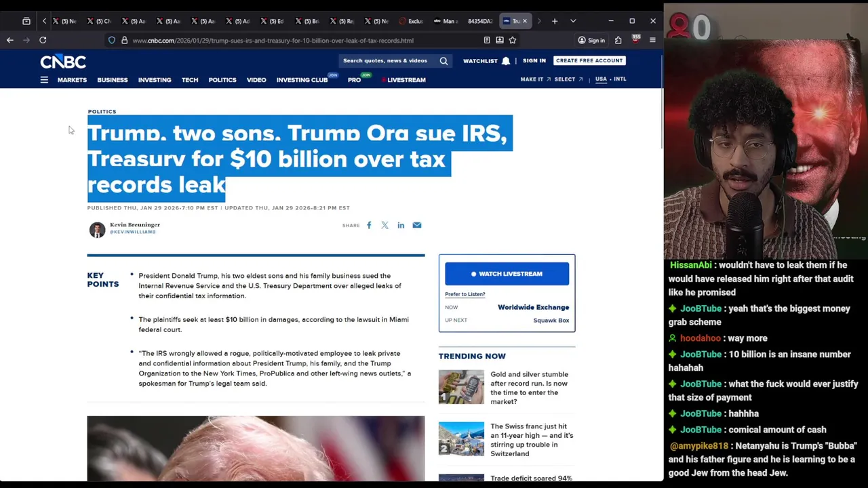Open the browser application menu
Image resolution: width=868 pixels, height=488 pixels.
[652, 40]
